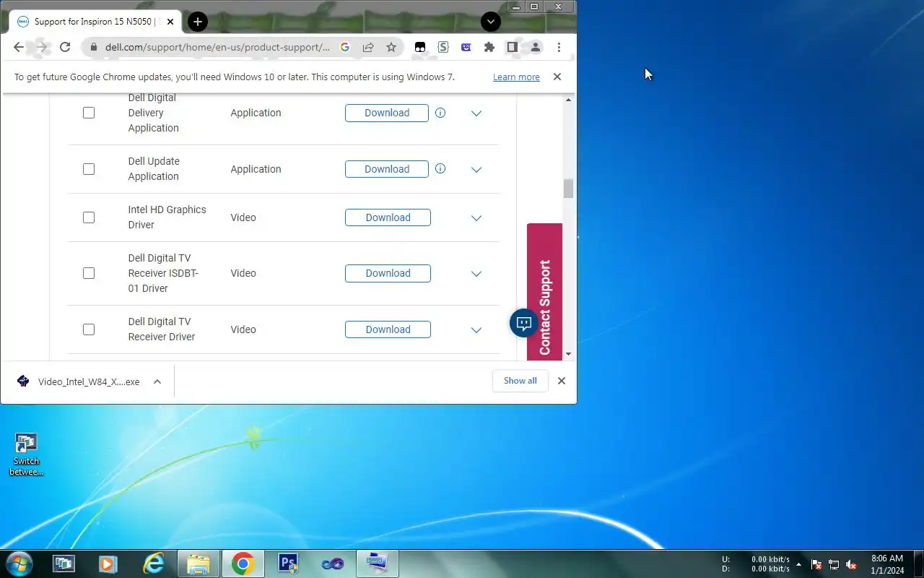Open the Contact Support side tab
The image size is (924, 578).
(544, 292)
